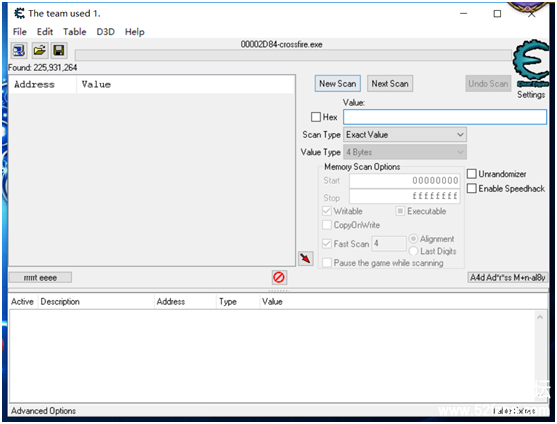The image size is (557, 424).
Task: Open Advanced Options at bottom left
Action: (43, 411)
